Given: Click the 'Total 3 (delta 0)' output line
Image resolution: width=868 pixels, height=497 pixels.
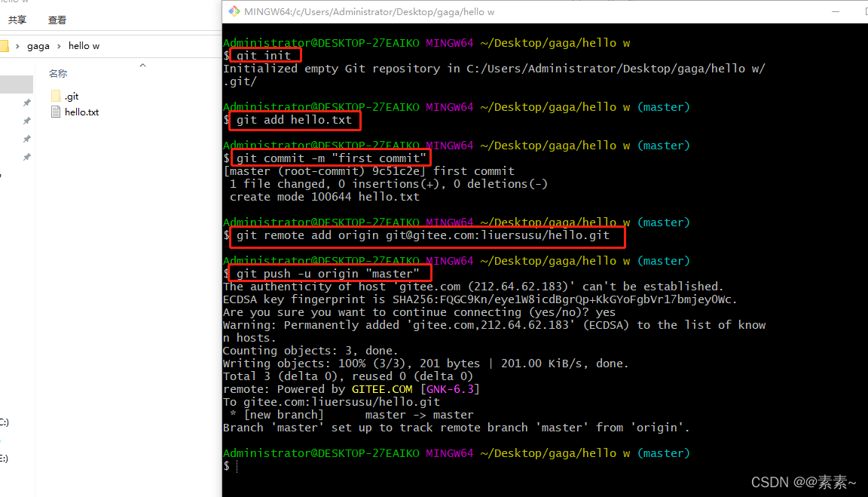Looking at the screenshot, I should (x=348, y=376).
